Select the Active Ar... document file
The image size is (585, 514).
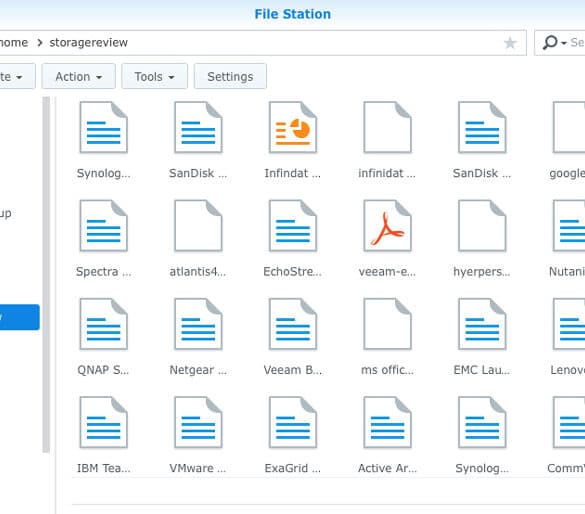coord(388,422)
